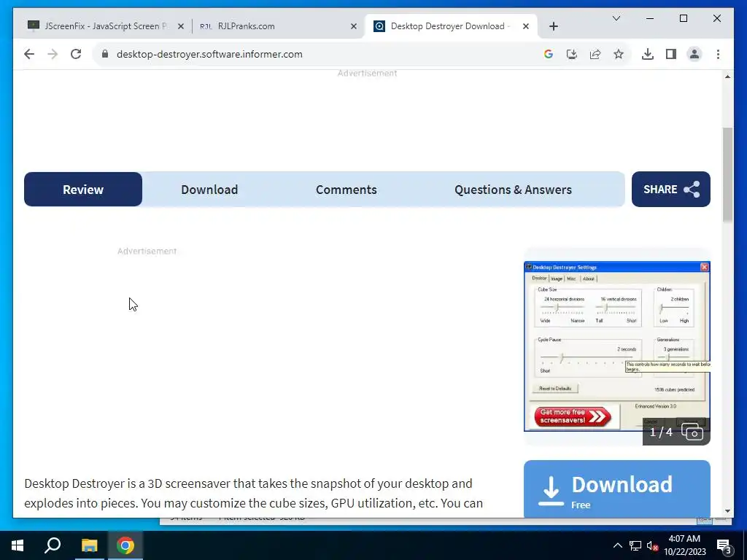Switch to RJLPranks.com tab

pos(278,26)
